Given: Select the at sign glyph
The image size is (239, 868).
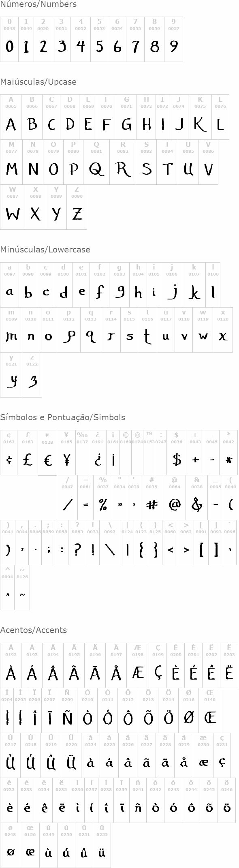Looking at the screenshot, I should pos(175,505).
